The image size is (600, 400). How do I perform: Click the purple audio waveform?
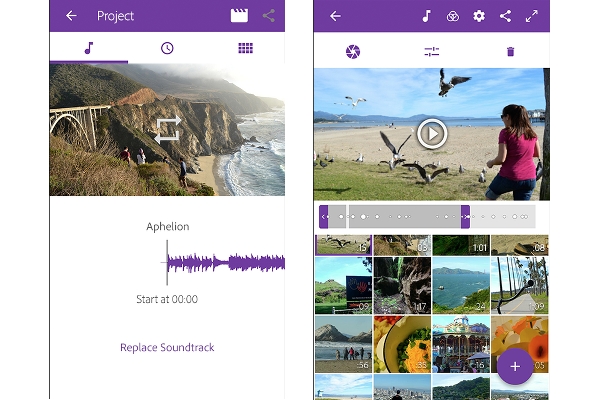tap(226, 263)
